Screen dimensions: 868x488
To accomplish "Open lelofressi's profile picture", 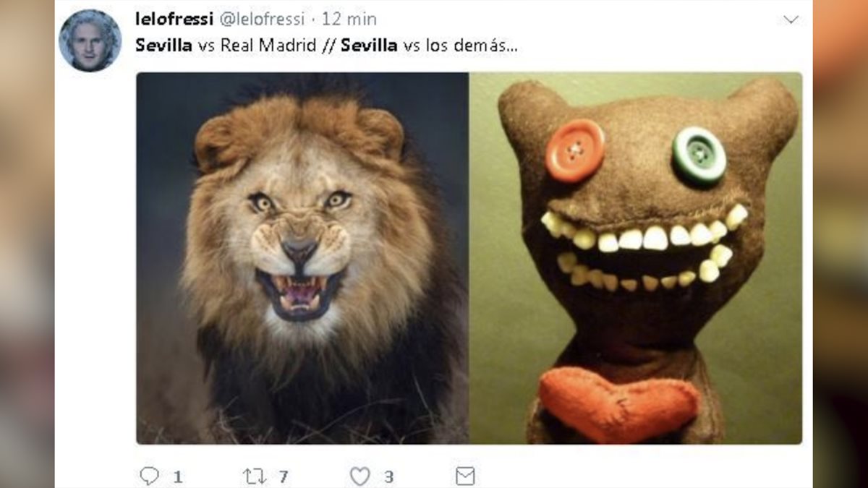I will tap(90, 40).
